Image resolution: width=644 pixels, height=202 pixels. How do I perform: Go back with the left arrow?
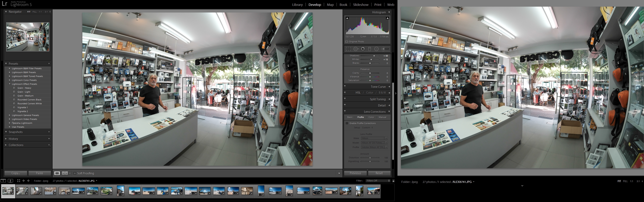[x=24, y=181]
